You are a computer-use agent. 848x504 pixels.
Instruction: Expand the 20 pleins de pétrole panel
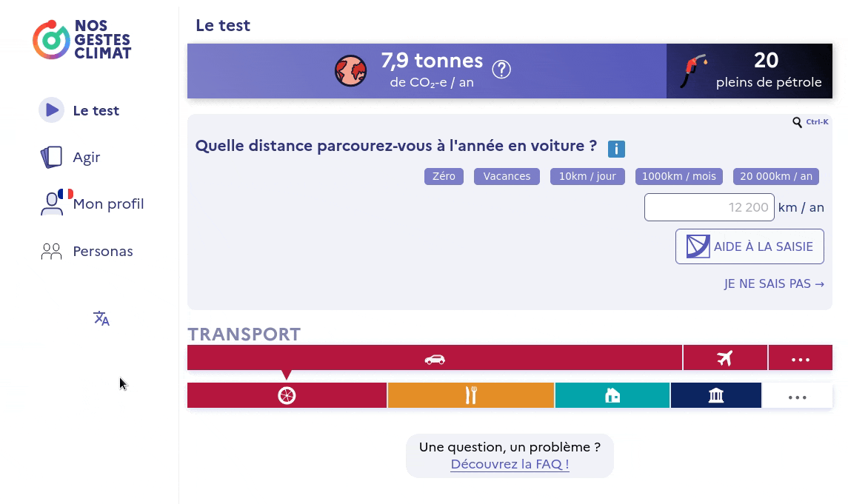[x=749, y=71]
